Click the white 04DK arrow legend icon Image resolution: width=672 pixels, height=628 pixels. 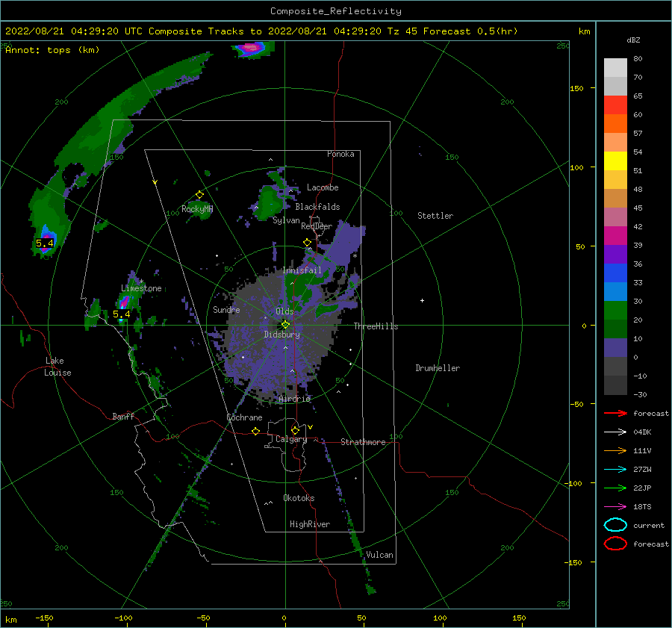(615, 432)
